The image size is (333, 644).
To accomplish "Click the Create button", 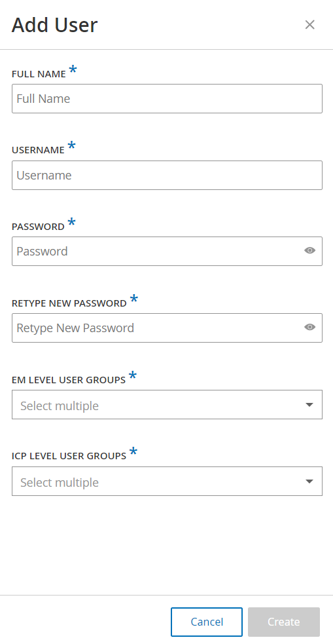I will coord(284,622).
